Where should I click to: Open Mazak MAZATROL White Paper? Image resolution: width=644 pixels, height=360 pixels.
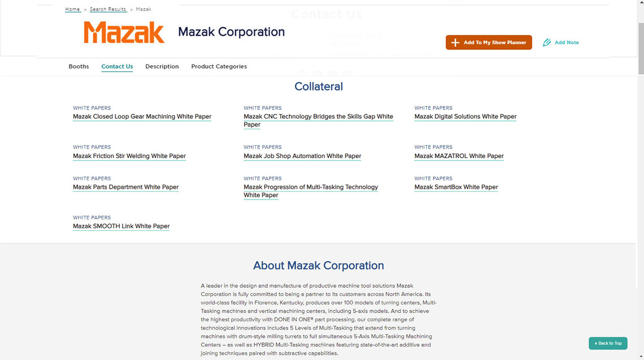point(459,156)
